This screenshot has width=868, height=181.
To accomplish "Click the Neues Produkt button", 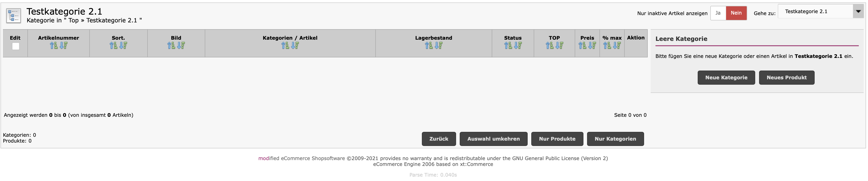I will click(786, 78).
